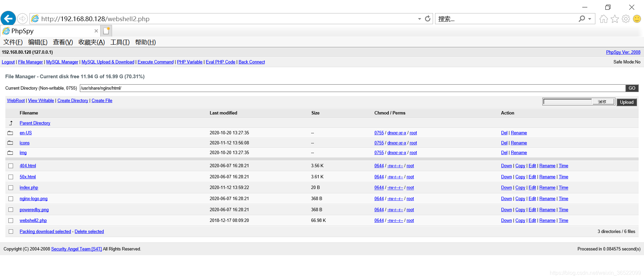644x279 pixels.
Task: Open the webshell2.php file link
Action: [x=33, y=221]
